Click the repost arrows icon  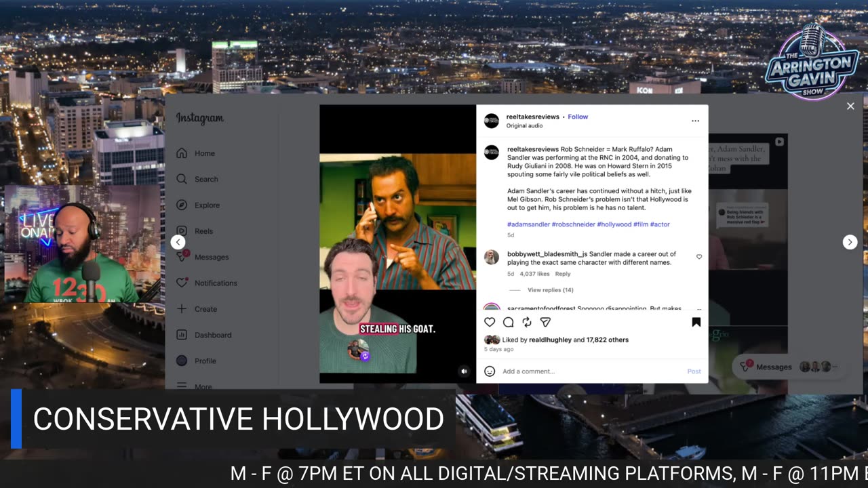tap(527, 322)
